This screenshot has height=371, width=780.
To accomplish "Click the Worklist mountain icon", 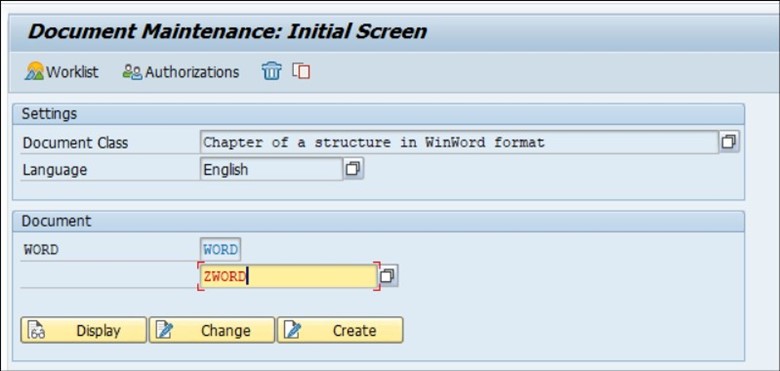I will 34,72.
